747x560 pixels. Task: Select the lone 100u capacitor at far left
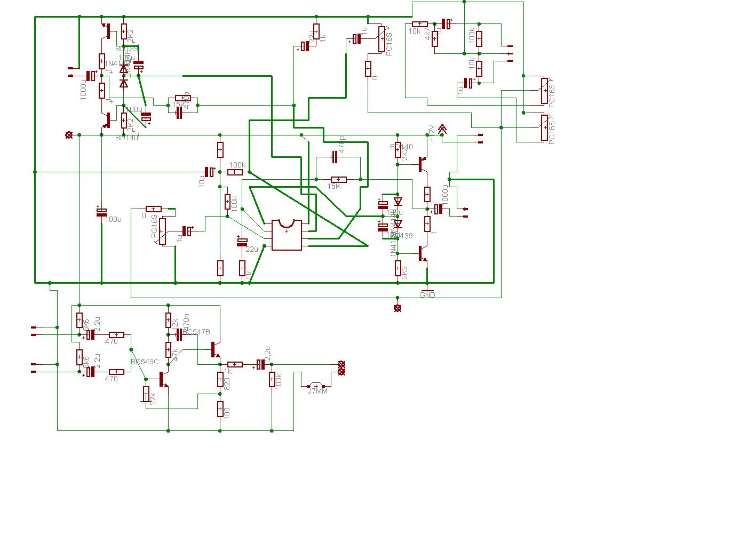pyautogui.click(x=101, y=212)
